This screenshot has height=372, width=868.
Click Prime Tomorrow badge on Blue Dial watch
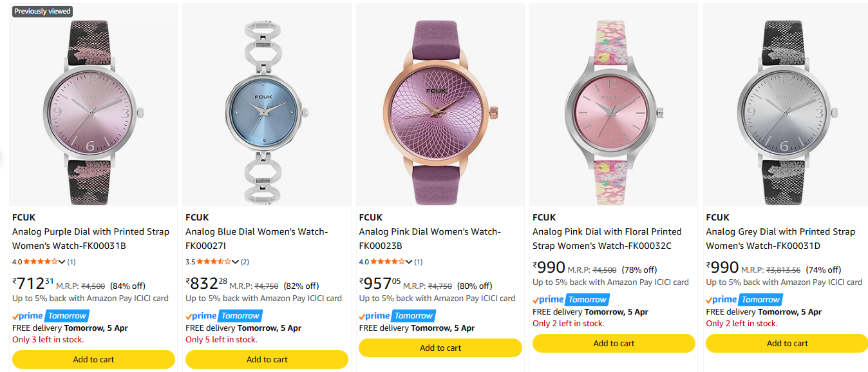coord(223,316)
